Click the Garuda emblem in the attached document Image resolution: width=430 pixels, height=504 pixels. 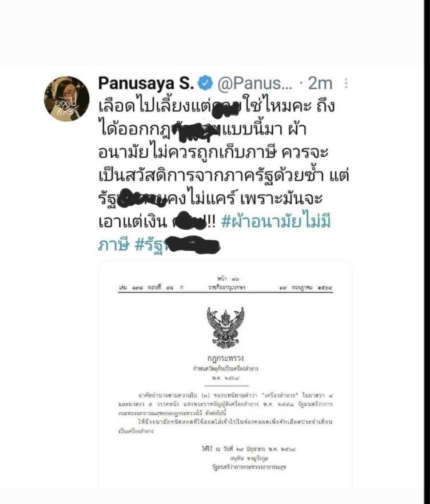click(x=226, y=327)
